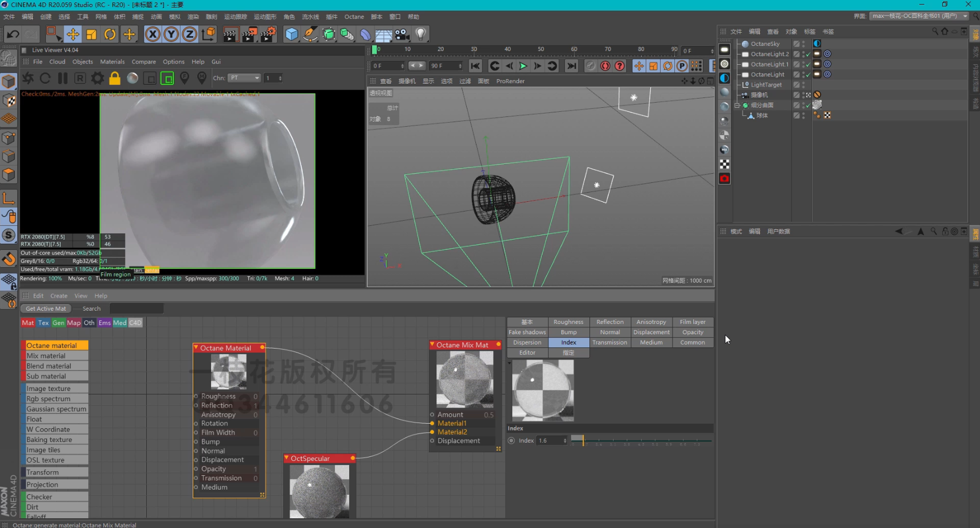
Task: Toggle the Y axis lock
Action: [171, 34]
